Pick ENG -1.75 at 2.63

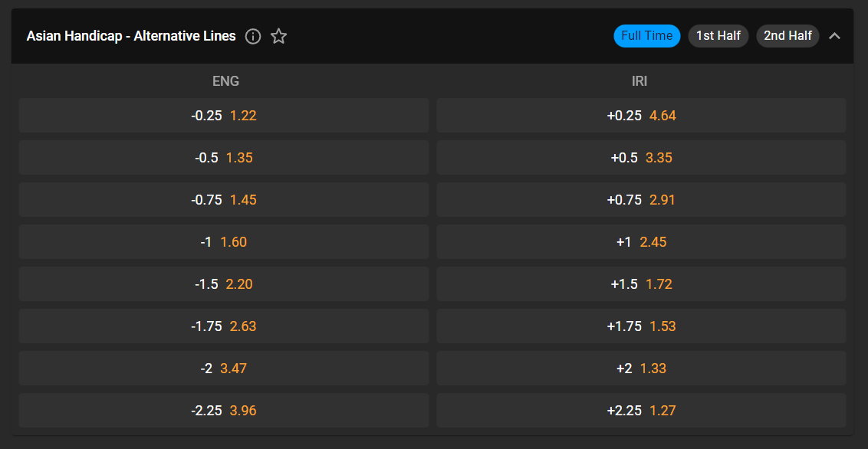[x=224, y=326]
